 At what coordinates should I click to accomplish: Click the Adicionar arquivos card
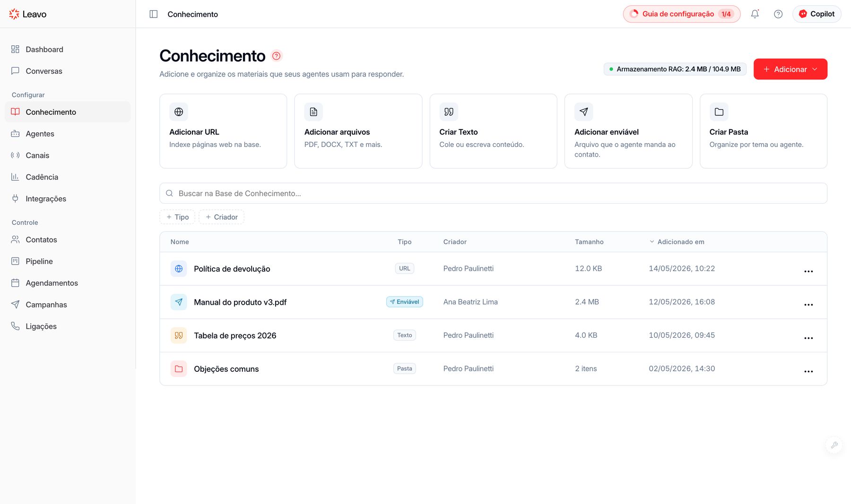tap(358, 131)
